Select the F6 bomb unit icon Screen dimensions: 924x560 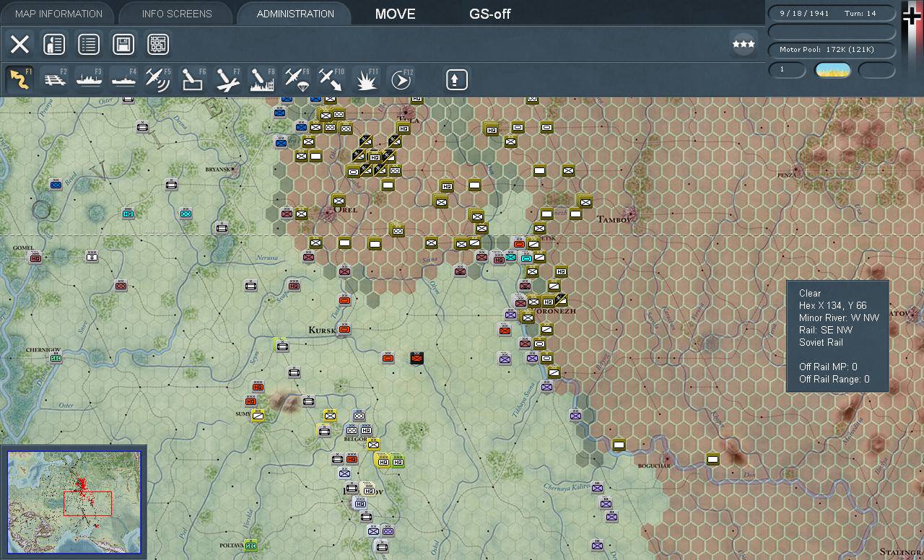[193, 79]
